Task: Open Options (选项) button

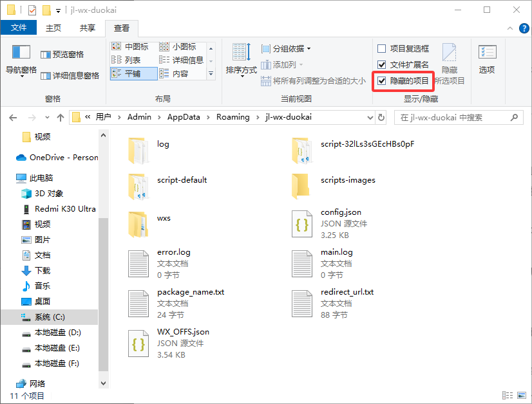Action: click(487, 60)
